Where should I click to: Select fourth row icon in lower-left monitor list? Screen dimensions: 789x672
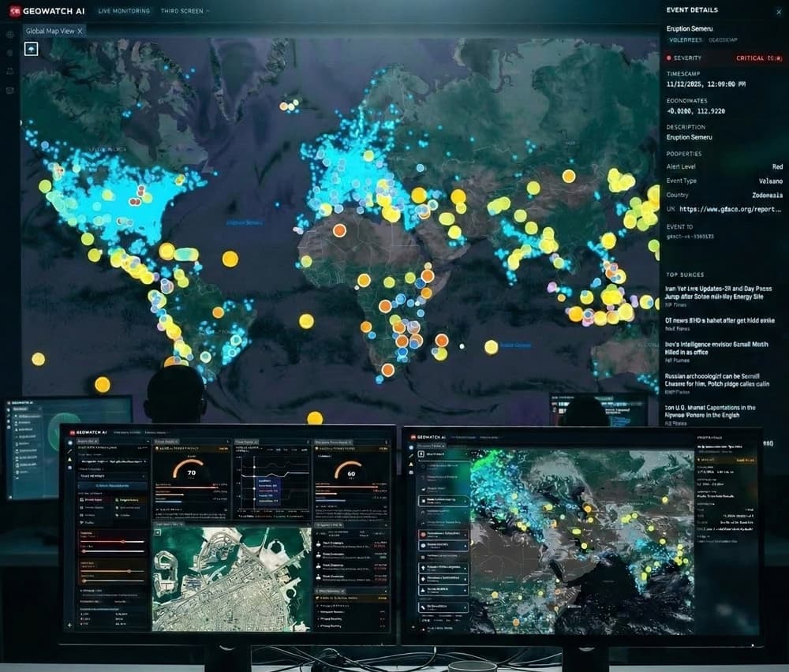[319, 577]
